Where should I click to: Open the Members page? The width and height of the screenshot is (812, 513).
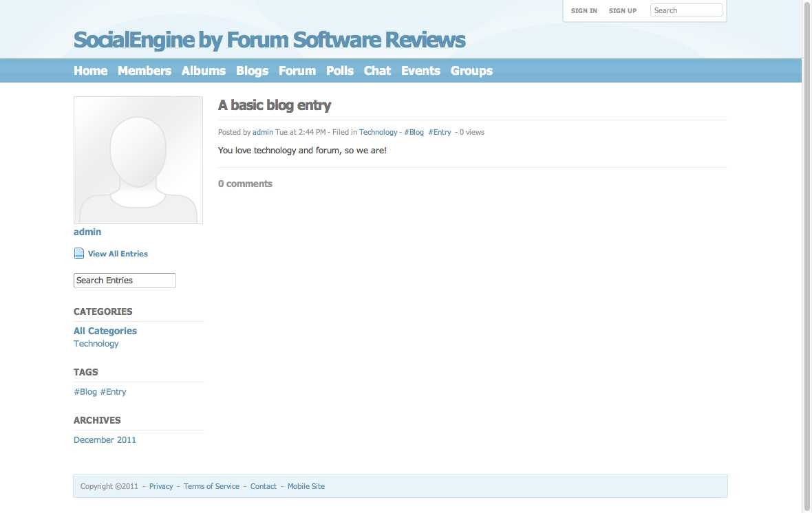pyautogui.click(x=145, y=71)
